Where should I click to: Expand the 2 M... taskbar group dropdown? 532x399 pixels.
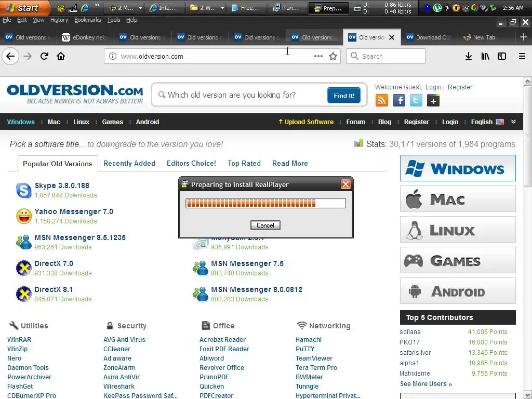140,8
